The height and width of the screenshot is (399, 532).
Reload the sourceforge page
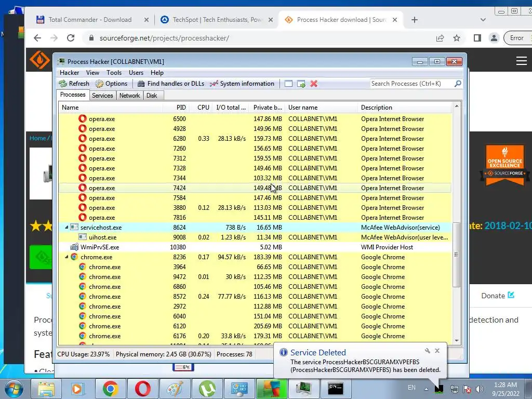click(71, 38)
